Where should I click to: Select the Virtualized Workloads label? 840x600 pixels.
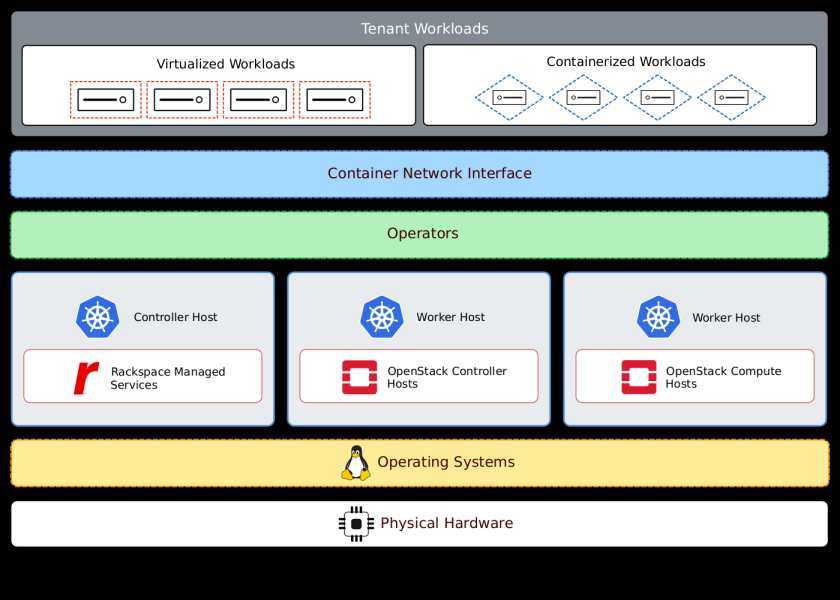(225, 63)
